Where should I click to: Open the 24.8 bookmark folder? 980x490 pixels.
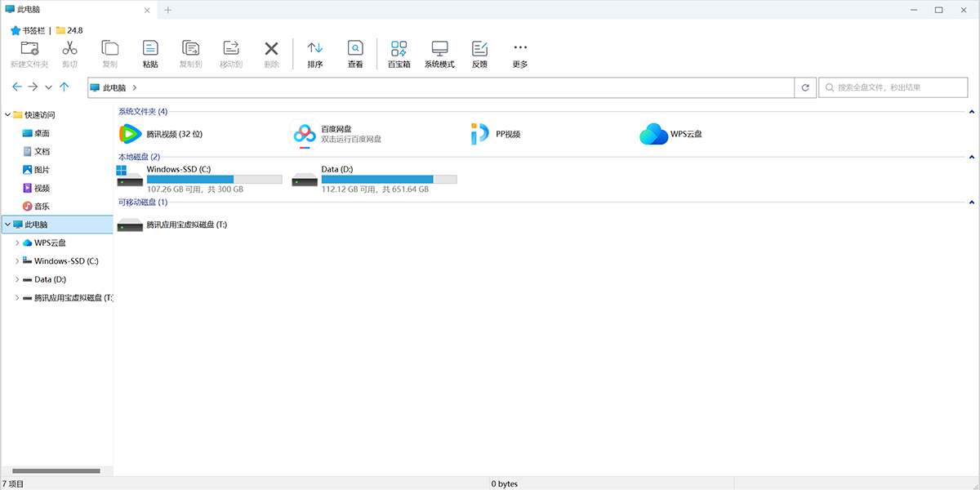point(69,30)
